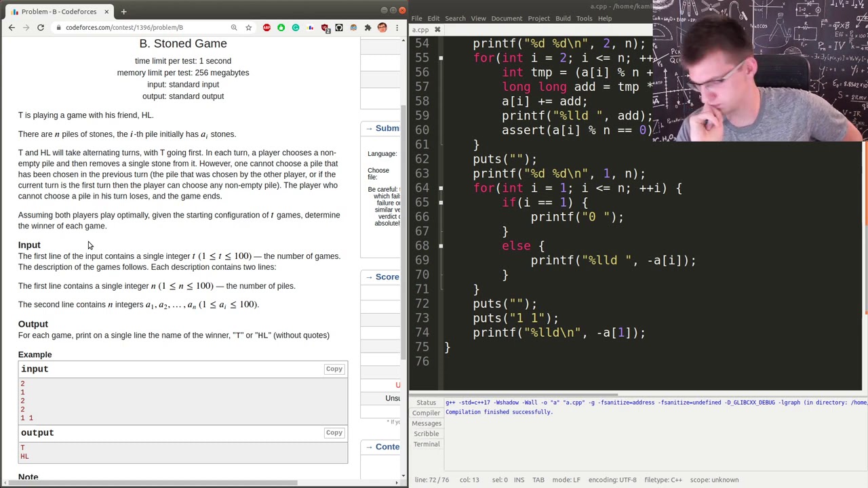
Task: Click the face-with-glasses extension icon
Action: 353,28
